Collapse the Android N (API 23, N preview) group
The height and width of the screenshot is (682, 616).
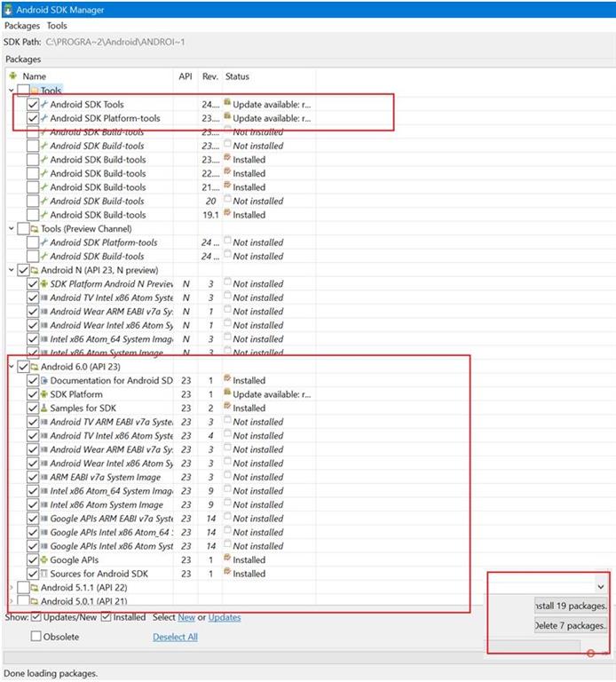pos(12,270)
